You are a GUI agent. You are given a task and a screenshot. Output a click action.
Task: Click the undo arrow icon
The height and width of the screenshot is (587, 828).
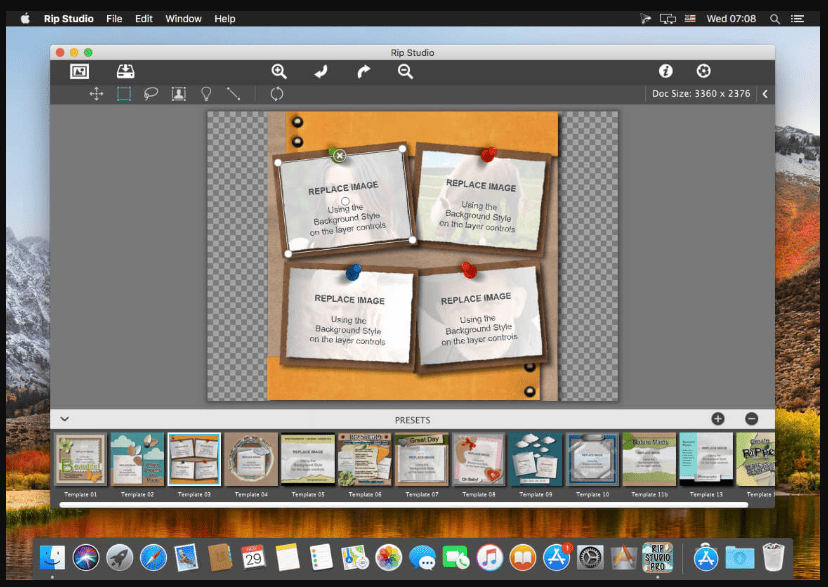tap(321, 71)
